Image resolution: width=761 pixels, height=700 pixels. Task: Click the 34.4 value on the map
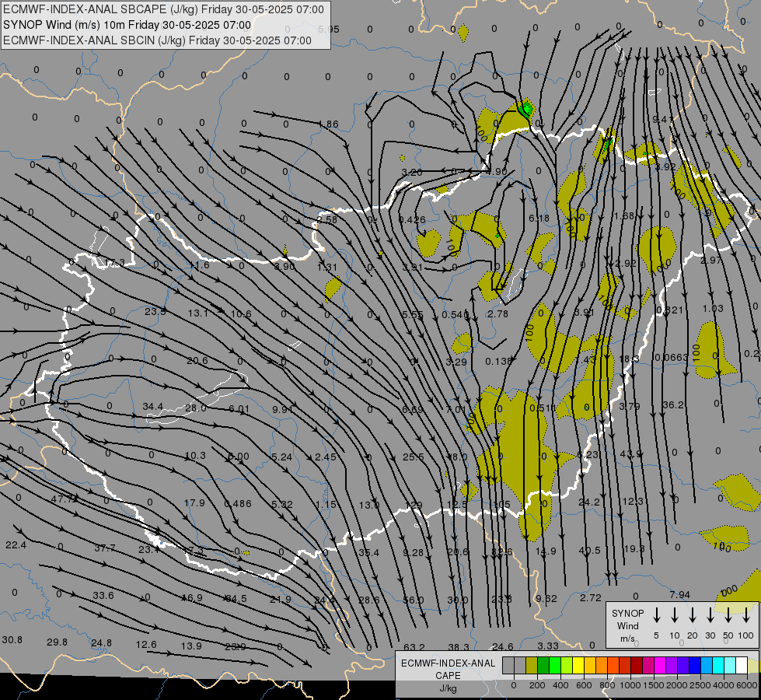pyautogui.click(x=153, y=406)
